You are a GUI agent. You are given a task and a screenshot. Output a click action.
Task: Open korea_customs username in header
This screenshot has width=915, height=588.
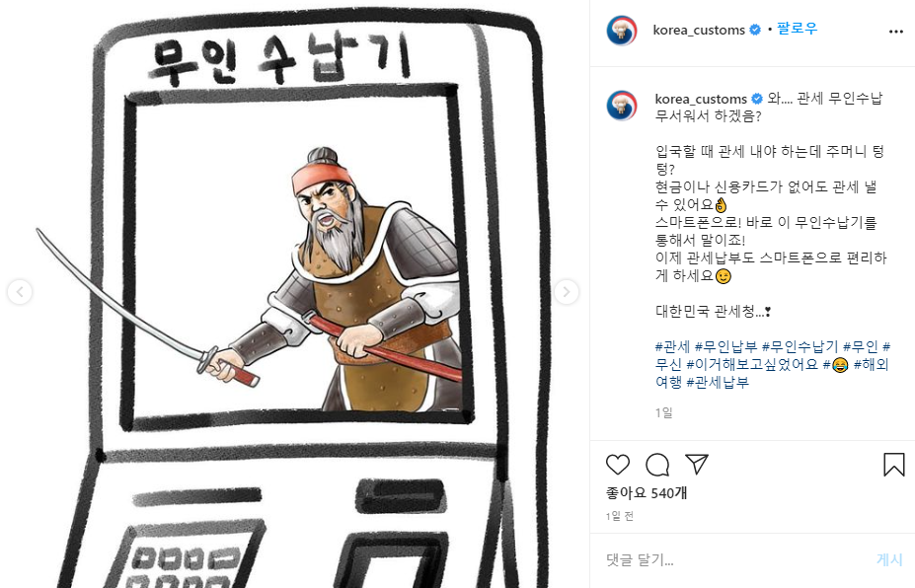pos(699,30)
